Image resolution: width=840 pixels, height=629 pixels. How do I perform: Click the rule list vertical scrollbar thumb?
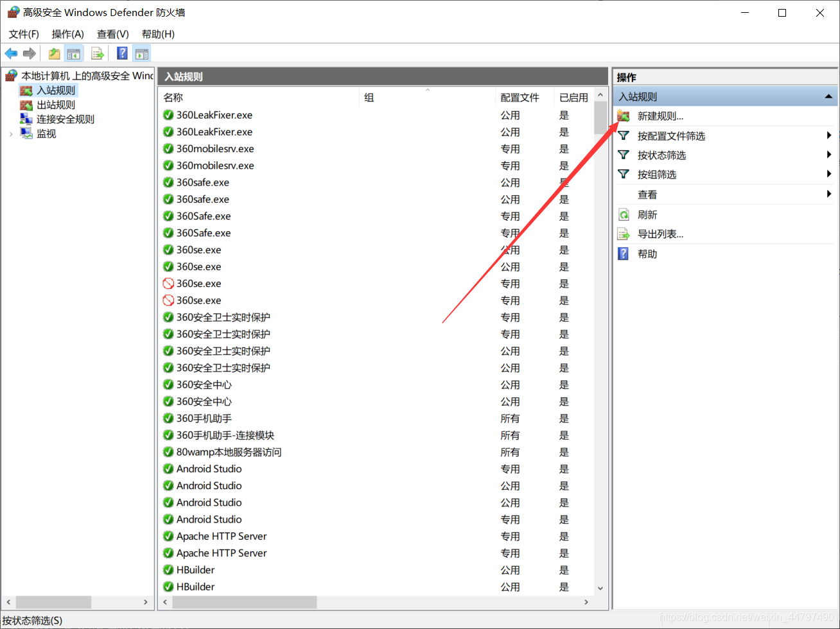600,117
